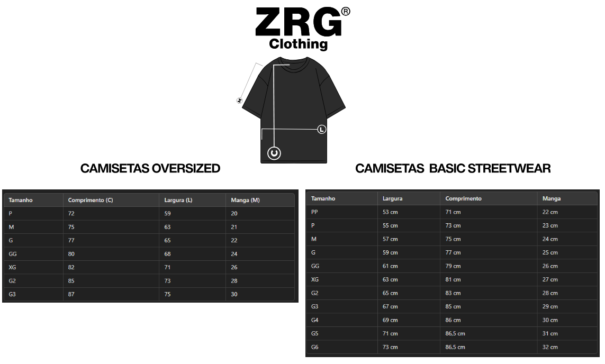Select the 73 cm length for Streetwear P
This screenshot has height=364, width=605.
click(453, 225)
